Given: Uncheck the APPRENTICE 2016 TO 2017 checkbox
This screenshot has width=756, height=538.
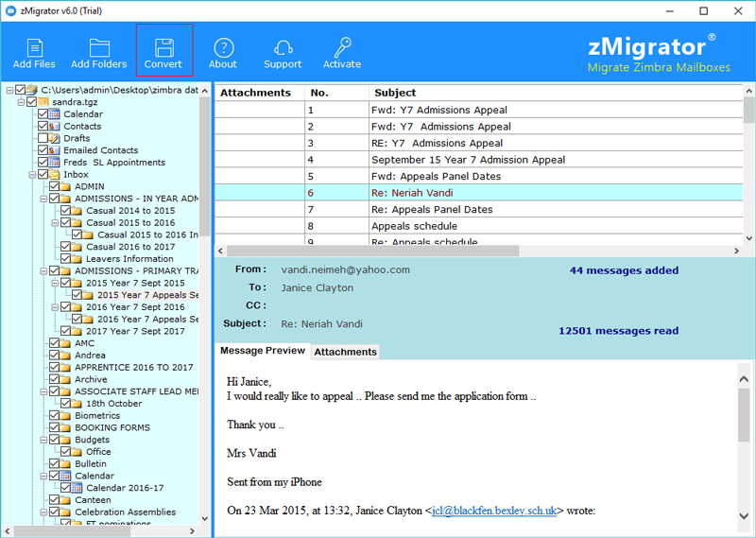Looking at the screenshot, I should click(55, 367).
